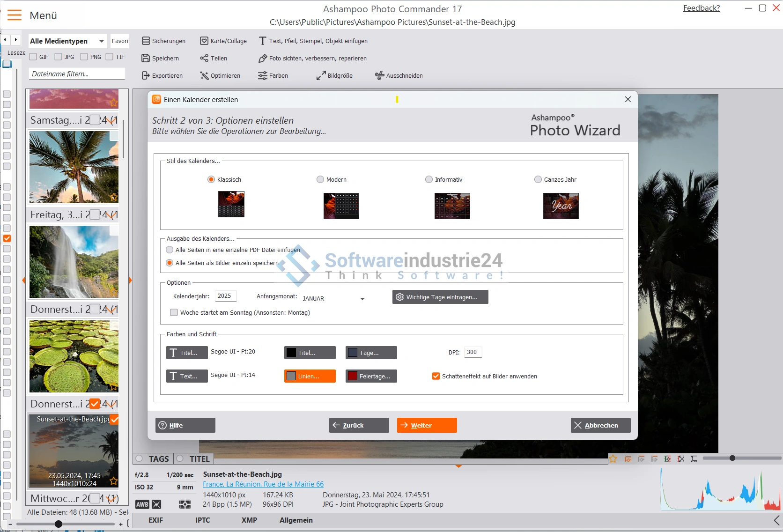Disable Schatteneffekt auf Bilder anwenden

click(x=436, y=376)
